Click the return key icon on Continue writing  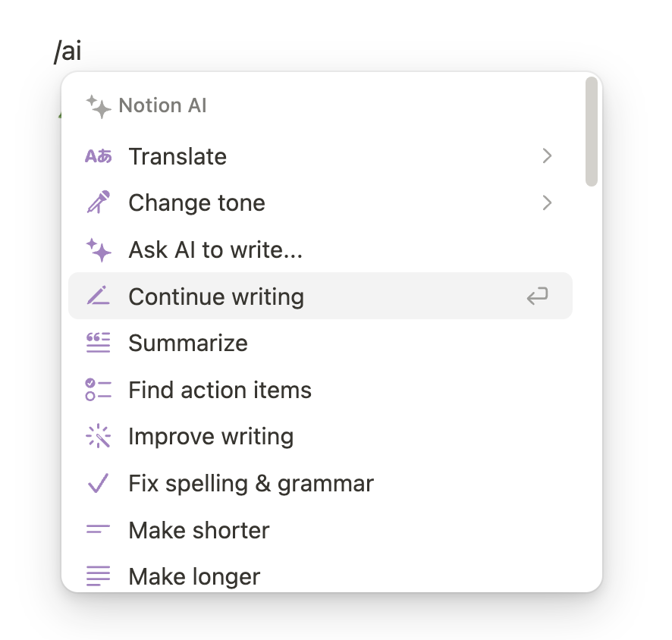pos(537,296)
